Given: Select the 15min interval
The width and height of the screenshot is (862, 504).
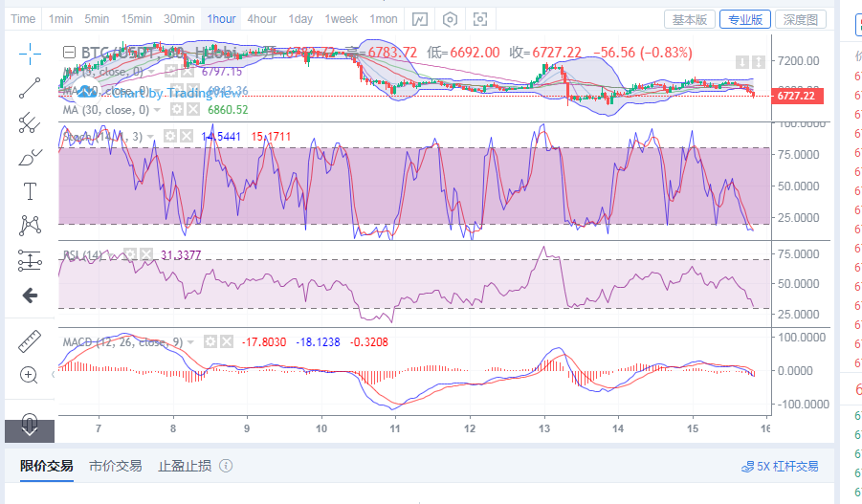Looking at the screenshot, I should pyautogui.click(x=137, y=19).
